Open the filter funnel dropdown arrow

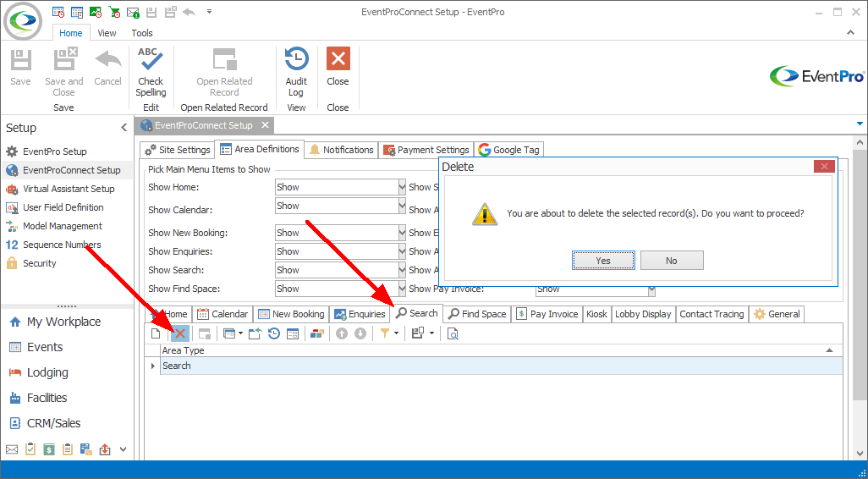click(x=397, y=333)
